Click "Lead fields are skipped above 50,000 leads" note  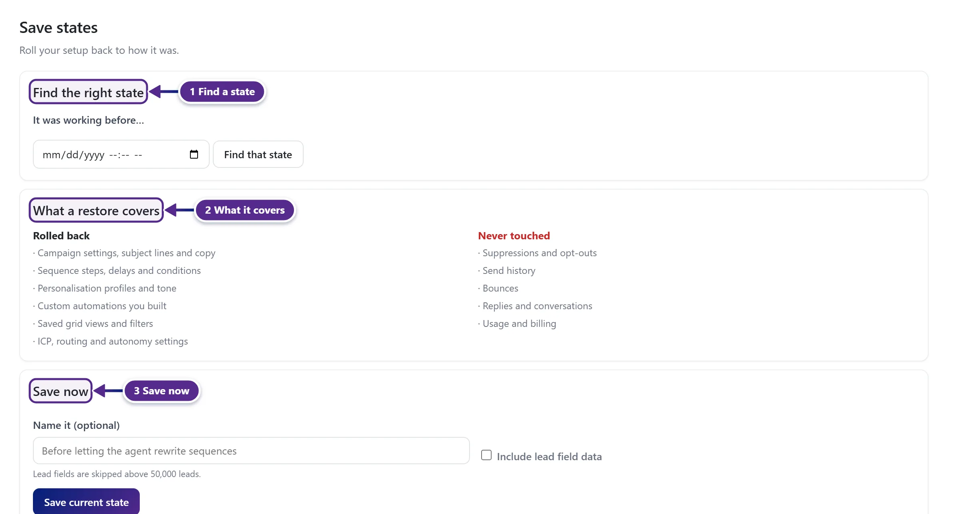pyautogui.click(x=117, y=474)
